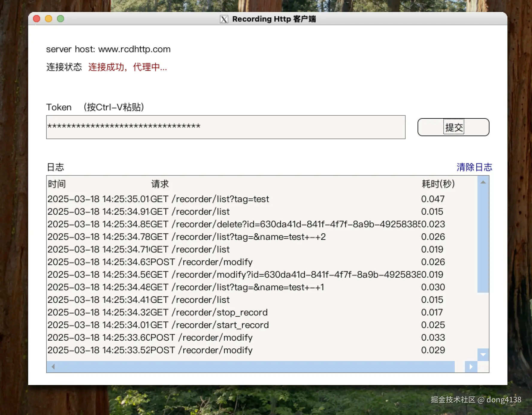Click the green zoom traffic light button
Image resolution: width=532 pixels, height=415 pixels.
60,19
